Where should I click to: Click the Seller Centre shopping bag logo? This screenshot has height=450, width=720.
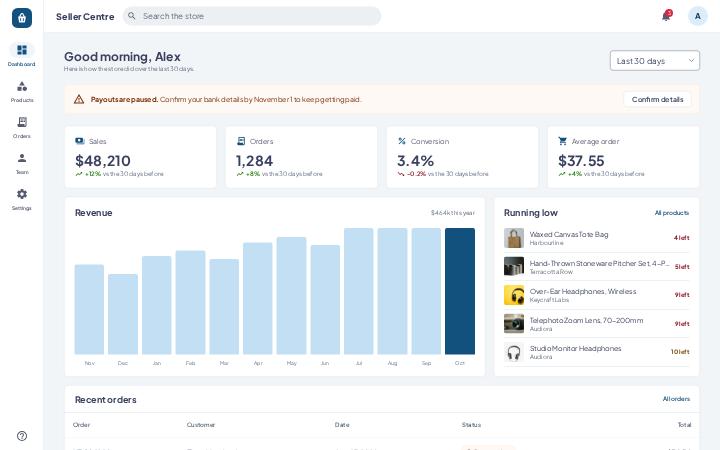pyautogui.click(x=22, y=18)
